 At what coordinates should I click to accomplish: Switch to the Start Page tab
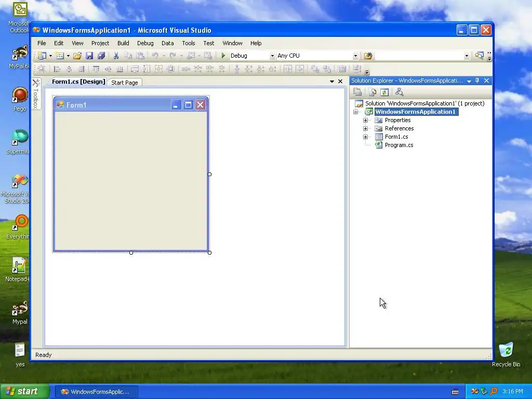pos(125,83)
